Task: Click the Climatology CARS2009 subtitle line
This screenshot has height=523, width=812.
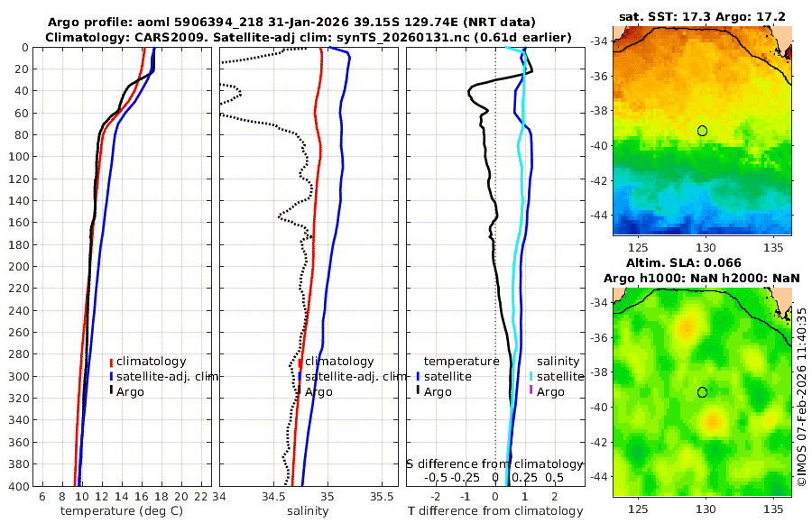Action: [x=309, y=37]
